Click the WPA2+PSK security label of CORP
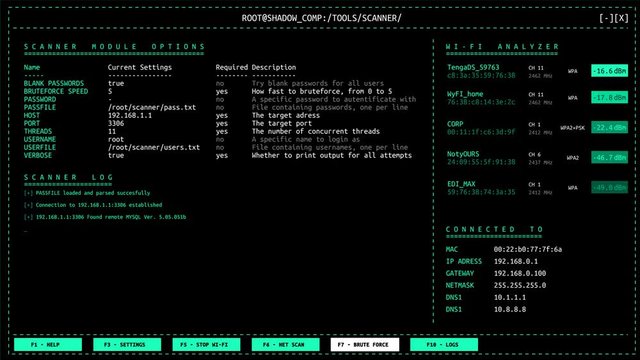640x360 pixels. tap(572, 128)
